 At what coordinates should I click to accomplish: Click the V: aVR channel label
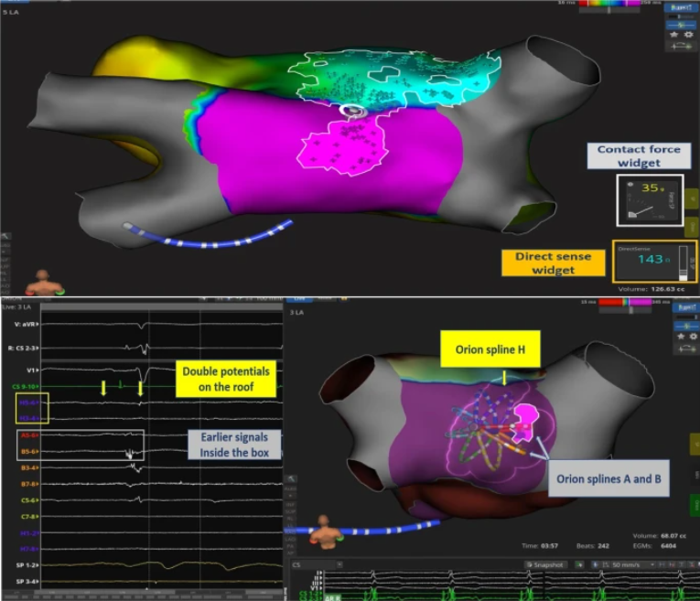(x=27, y=325)
